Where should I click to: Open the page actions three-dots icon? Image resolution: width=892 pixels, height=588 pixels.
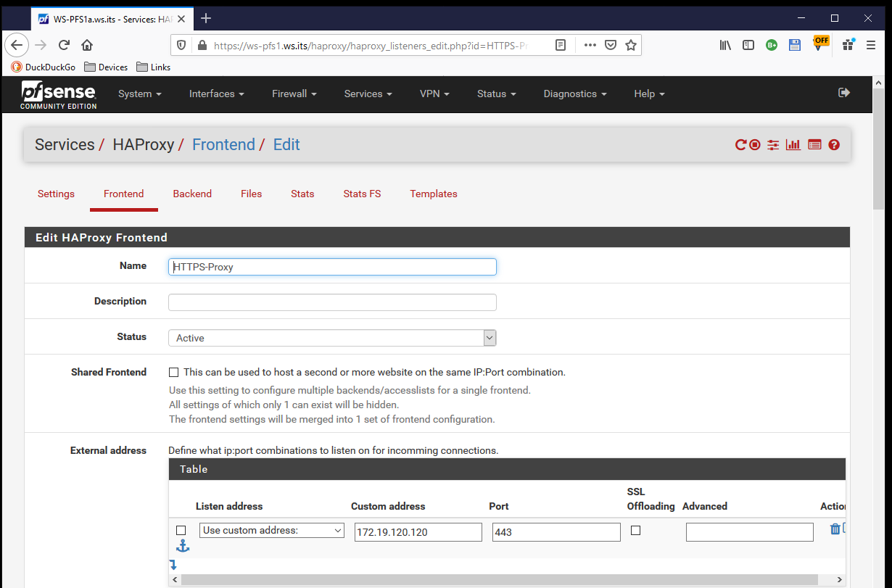click(590, 45)
